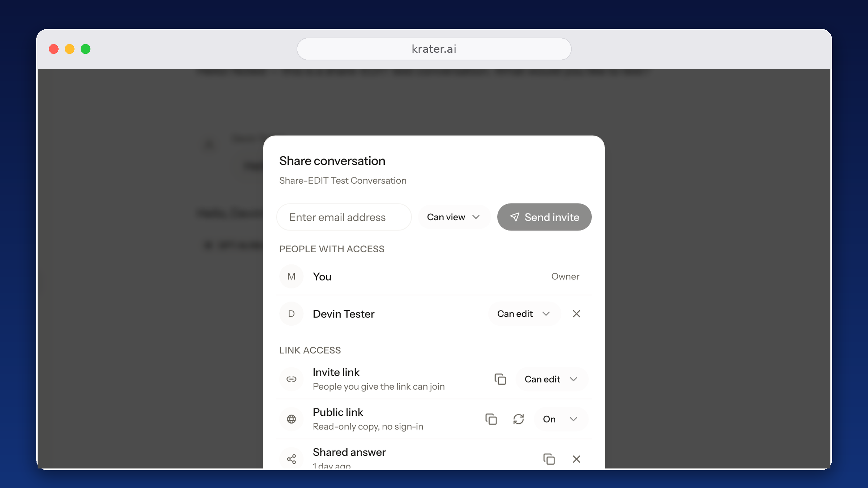The width and height of the screenshot is (868, 488).
Task: Click the Shared answer share icon
Action: [x=292, y=459]
